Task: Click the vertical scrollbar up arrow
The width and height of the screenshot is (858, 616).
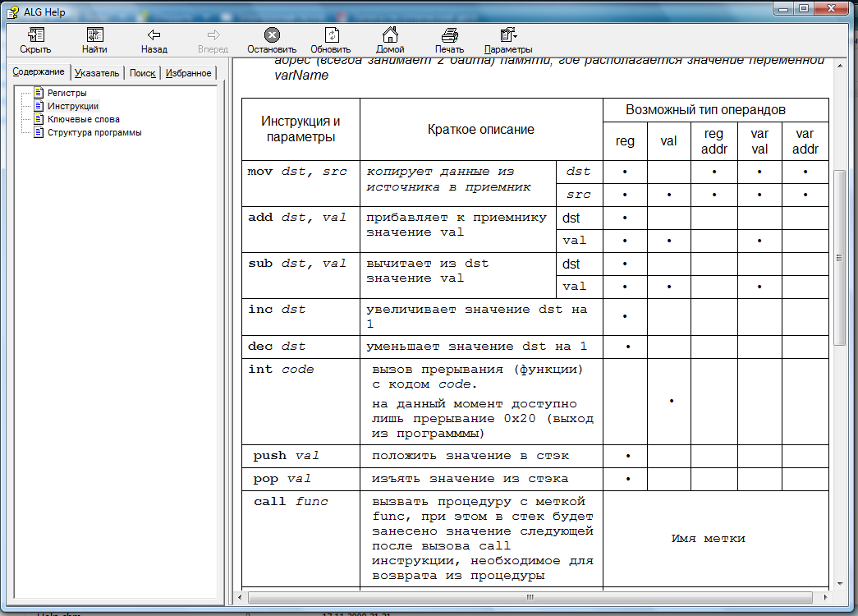Action: click(839, 67)
